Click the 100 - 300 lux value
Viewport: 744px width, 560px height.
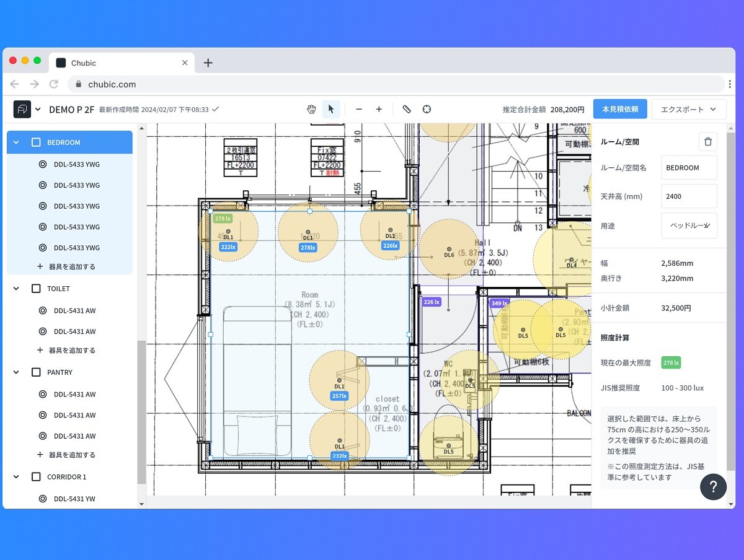click(x=683, y=388)
